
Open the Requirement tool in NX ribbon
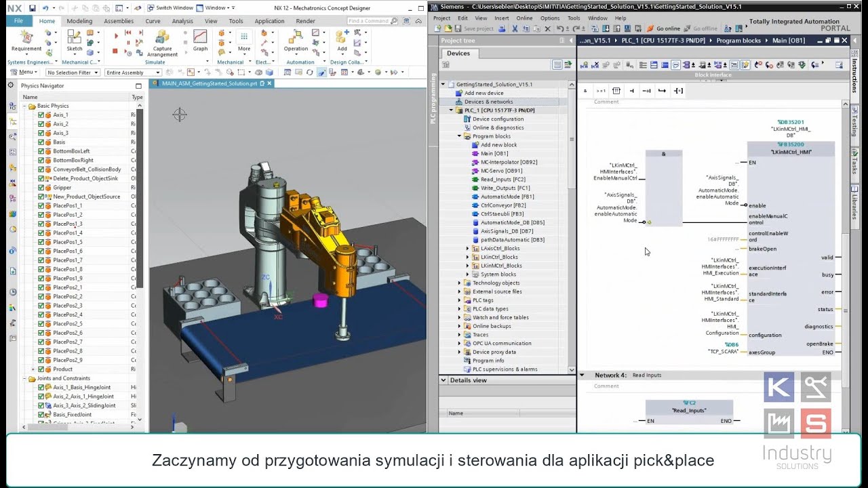(x=26, y=40)
